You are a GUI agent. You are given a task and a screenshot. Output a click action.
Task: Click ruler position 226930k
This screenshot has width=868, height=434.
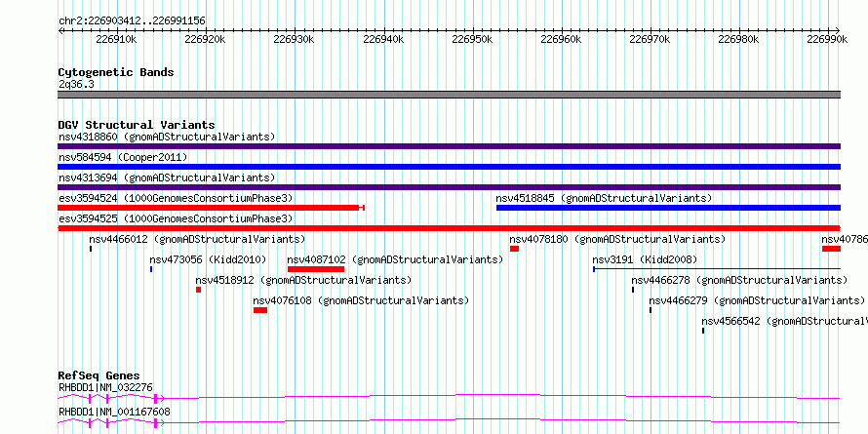294,39
